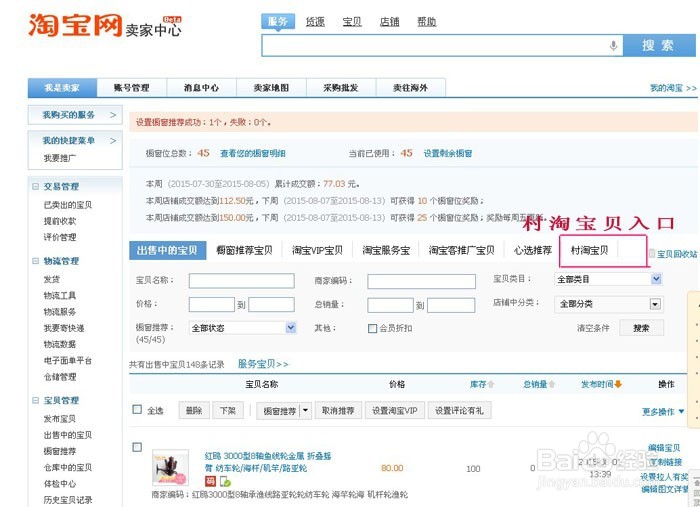The image size is (700, 507).
Task: Expand 我购买的服务 arrow
Action: coord(113,115)
